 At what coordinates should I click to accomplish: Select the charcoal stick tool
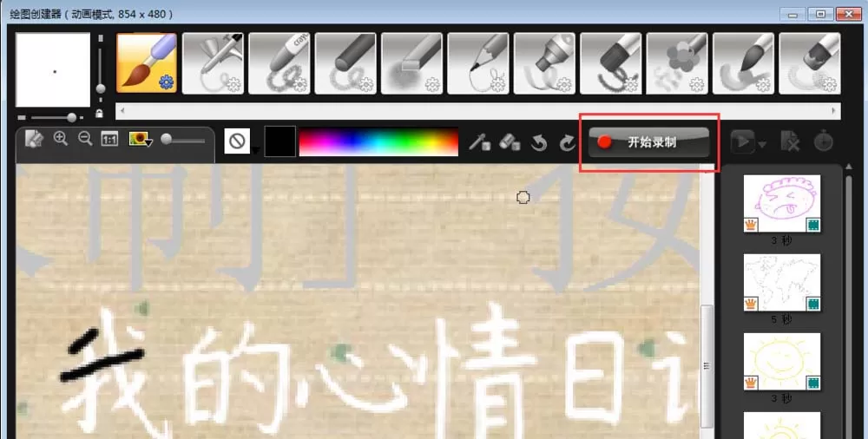click(345, 62)
